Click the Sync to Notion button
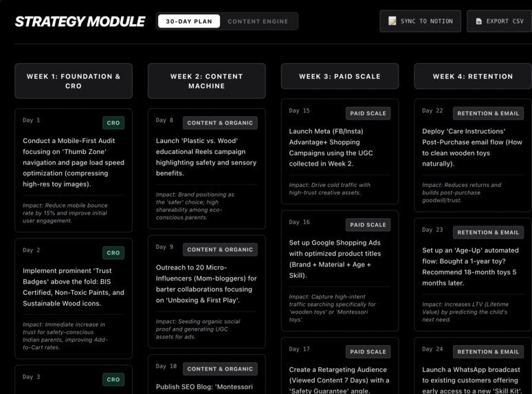The height and width of the screenshot is (394, 532). click(421, 21)
